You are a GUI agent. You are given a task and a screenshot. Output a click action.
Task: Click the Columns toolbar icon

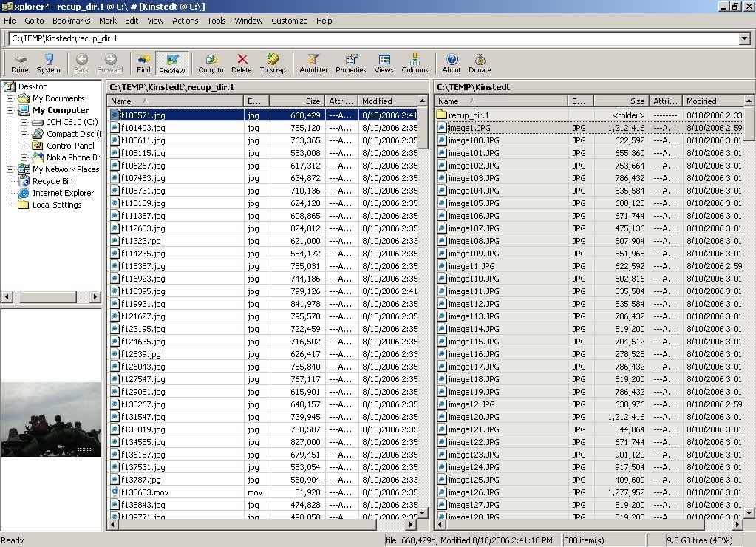click(415, 63)
